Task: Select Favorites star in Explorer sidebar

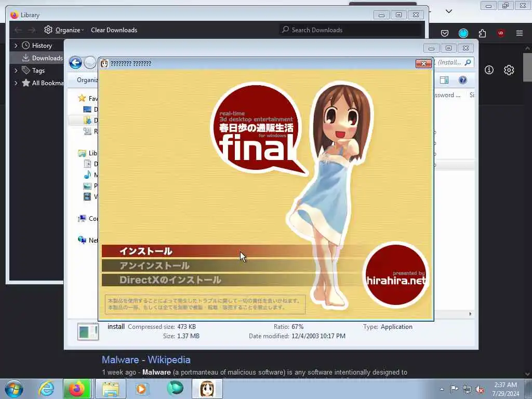Action: point(82,98)
